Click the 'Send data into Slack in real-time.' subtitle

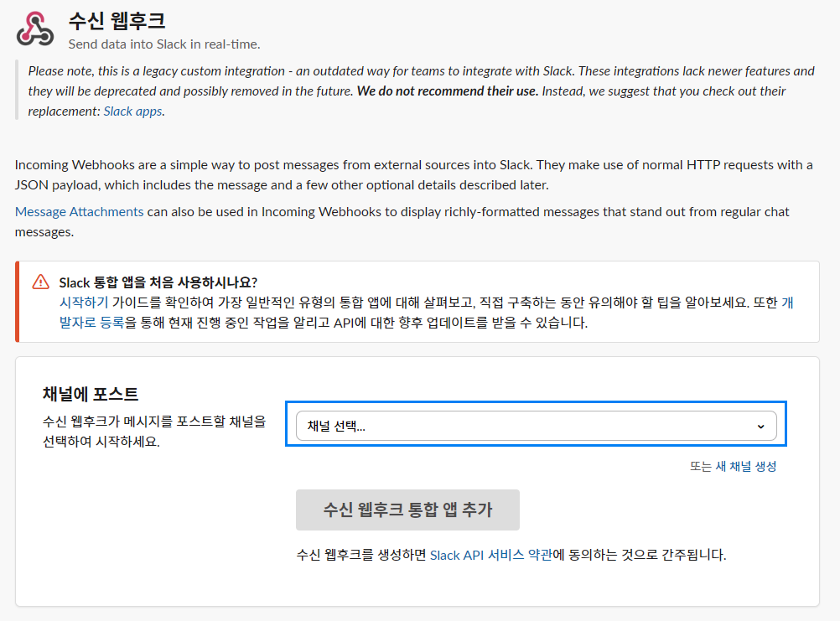coord(164,44)
